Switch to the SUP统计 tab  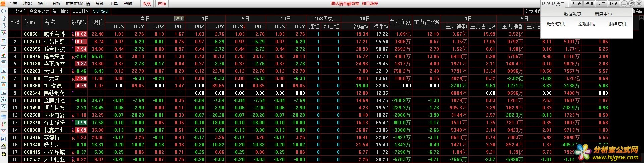point(101,11)
